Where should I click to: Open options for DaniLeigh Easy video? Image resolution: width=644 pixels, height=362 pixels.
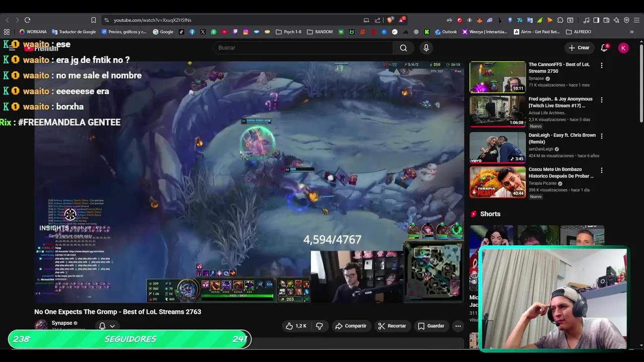click(601, 136)
